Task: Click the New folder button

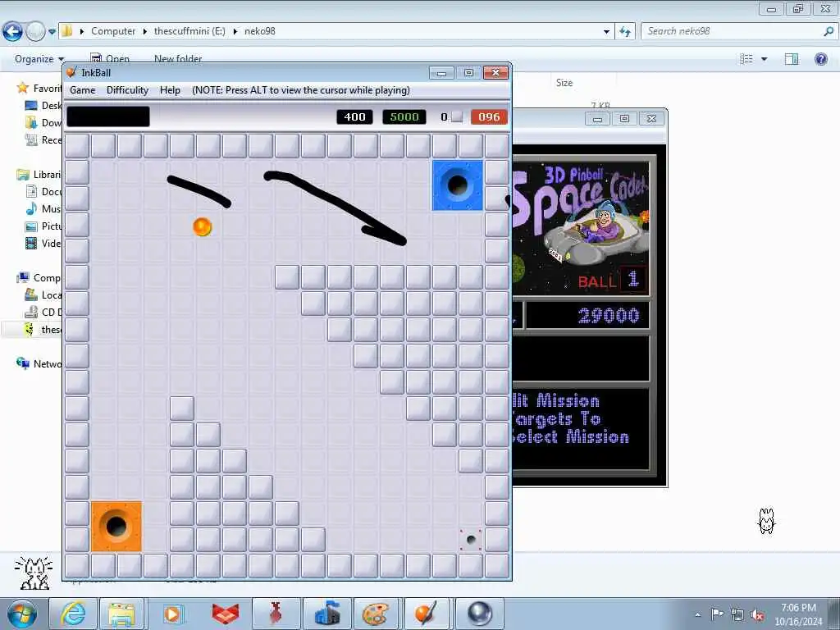Action: (178, 59)
